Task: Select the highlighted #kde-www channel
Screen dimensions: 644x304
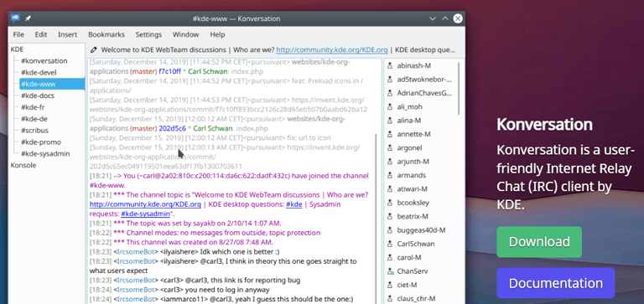Action: tap(52, 84)
